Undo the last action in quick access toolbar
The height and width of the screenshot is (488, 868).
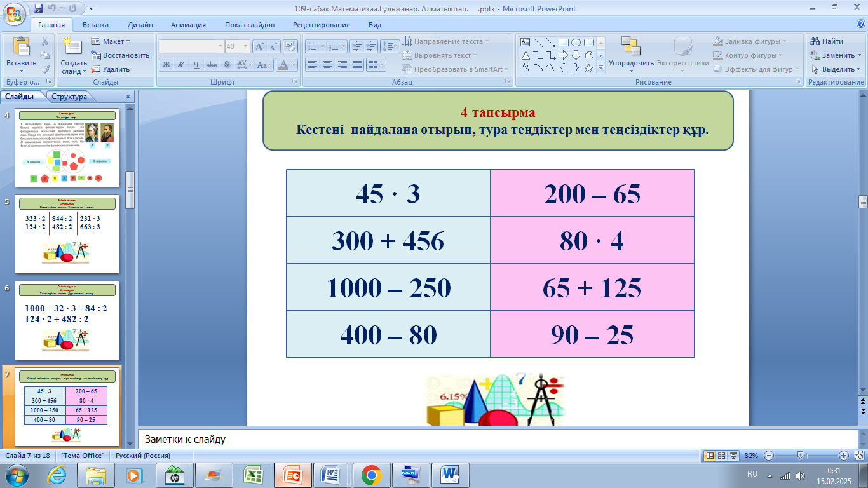pyautogui.click(x=53, y=8)
